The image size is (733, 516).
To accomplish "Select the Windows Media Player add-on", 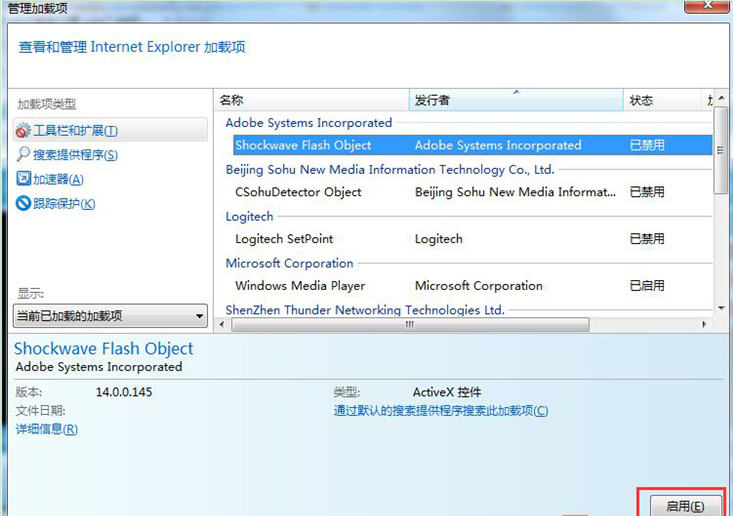I will [x=300, y=286].
